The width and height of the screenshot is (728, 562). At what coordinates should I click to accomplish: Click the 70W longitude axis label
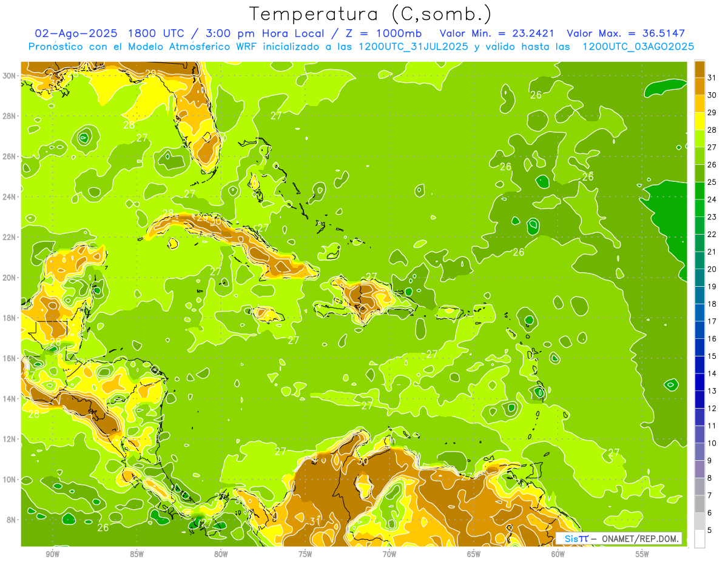click(389, 554)
